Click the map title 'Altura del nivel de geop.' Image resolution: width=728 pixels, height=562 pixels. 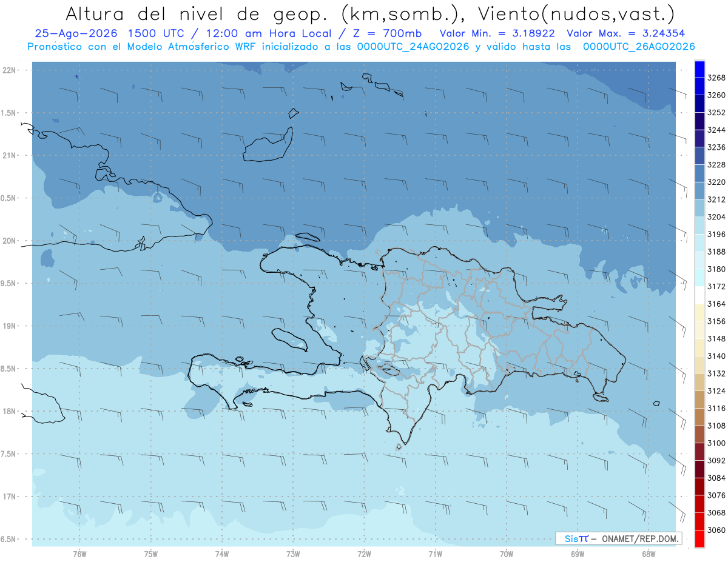[x=196, y=13]
